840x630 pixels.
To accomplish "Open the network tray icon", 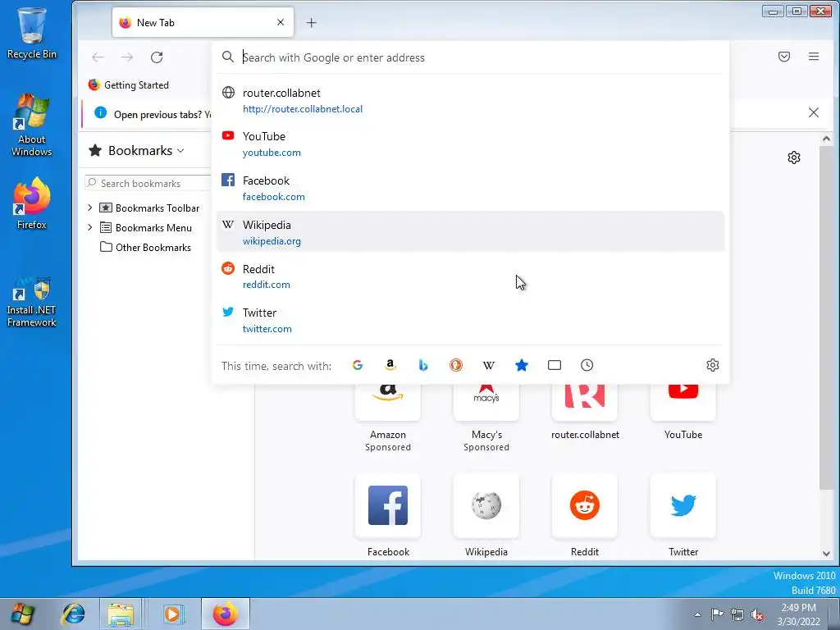I will (x=737, y=614).
